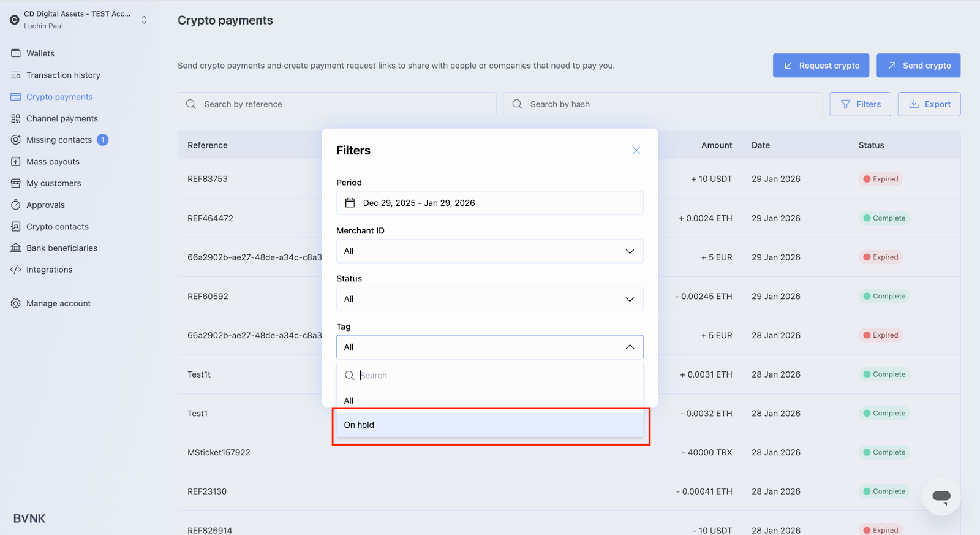Choose the "All" tag option in list
The width and height of the screenshot is (980, 535).
(x=349, y=400)
